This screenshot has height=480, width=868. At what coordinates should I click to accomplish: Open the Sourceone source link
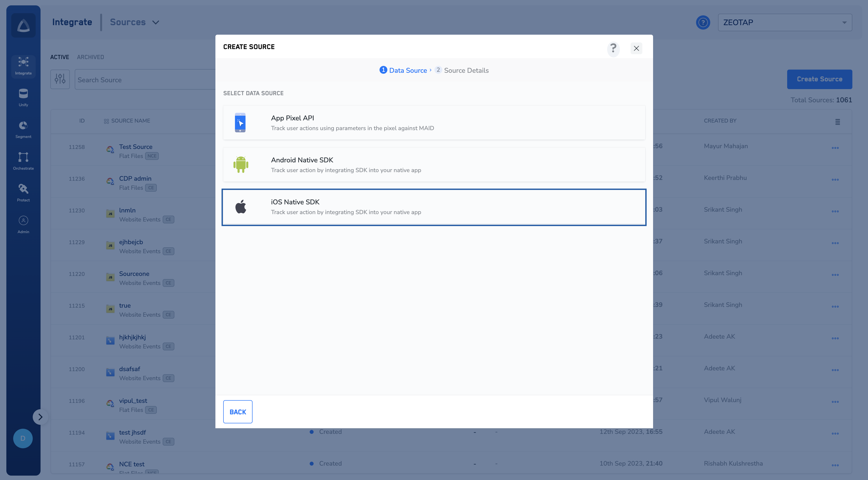coord(134,273)
